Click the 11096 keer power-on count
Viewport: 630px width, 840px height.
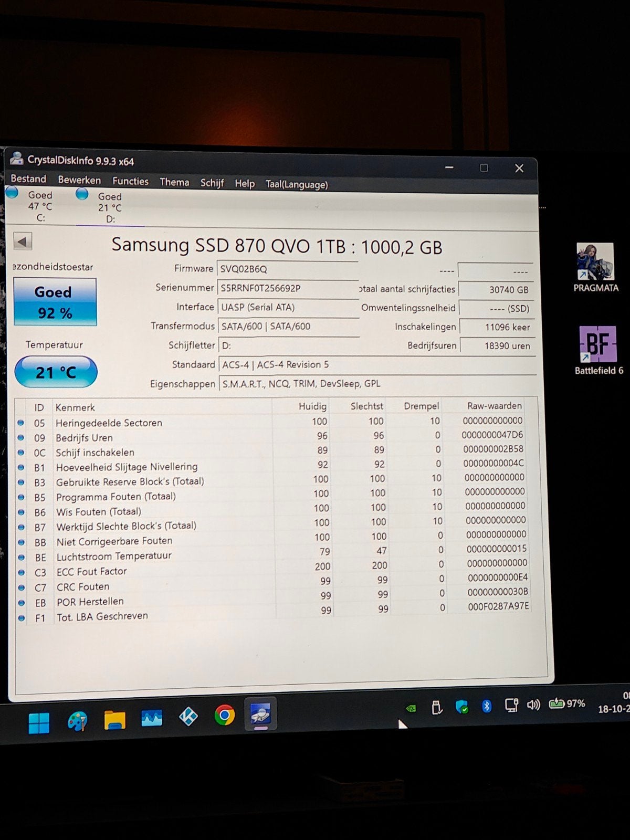(x=497, y=327)
